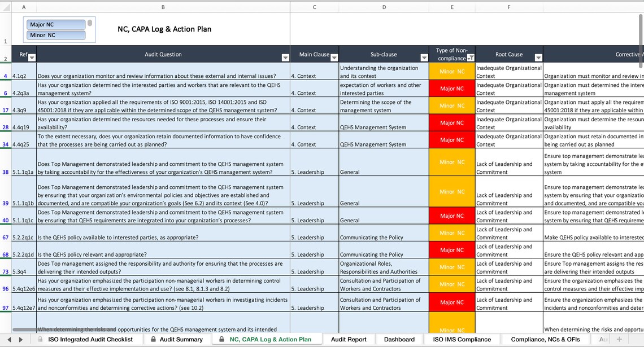Open the active filter funnel on Type of Non-compliance
This screenshot has width=644, height=347.
point(470,57)
